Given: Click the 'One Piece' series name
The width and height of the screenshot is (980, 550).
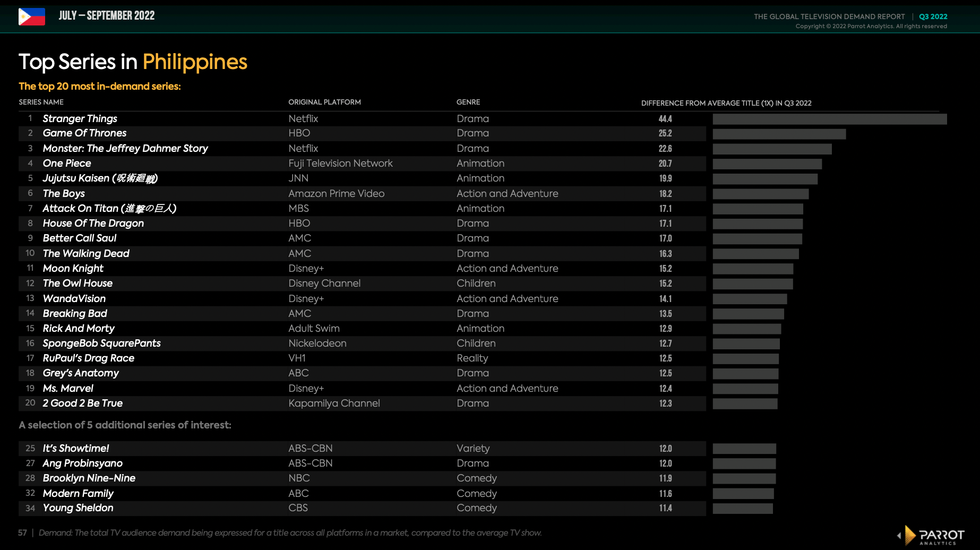Looking at the screenshot, I should 67,164.
